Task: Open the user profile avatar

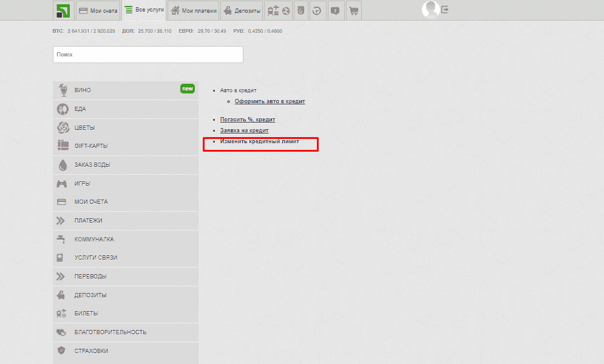Action: (430, 9)
